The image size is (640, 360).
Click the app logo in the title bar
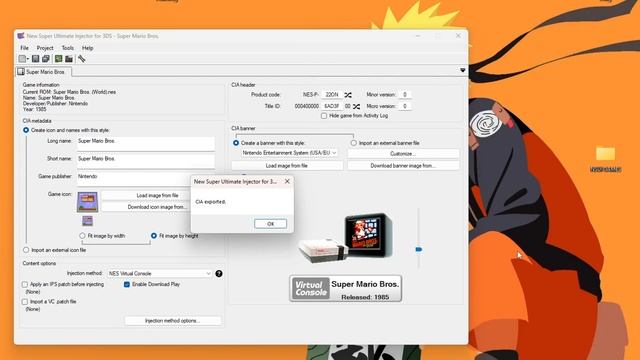click(x=21, y=36)
